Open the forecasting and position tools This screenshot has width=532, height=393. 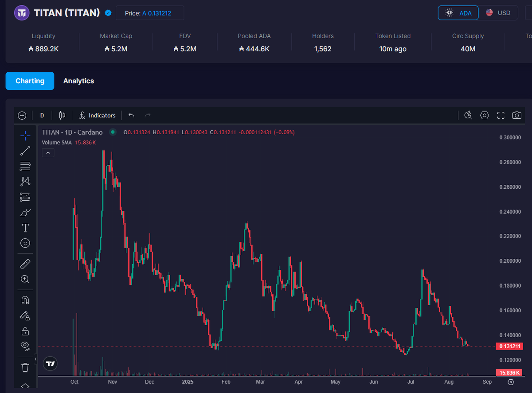point(25,197)
